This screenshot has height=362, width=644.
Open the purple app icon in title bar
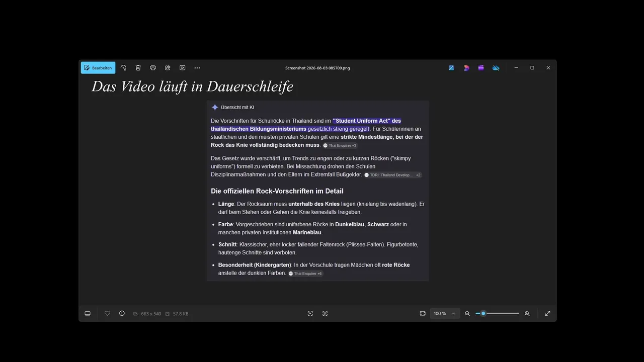tap(481, 68)
